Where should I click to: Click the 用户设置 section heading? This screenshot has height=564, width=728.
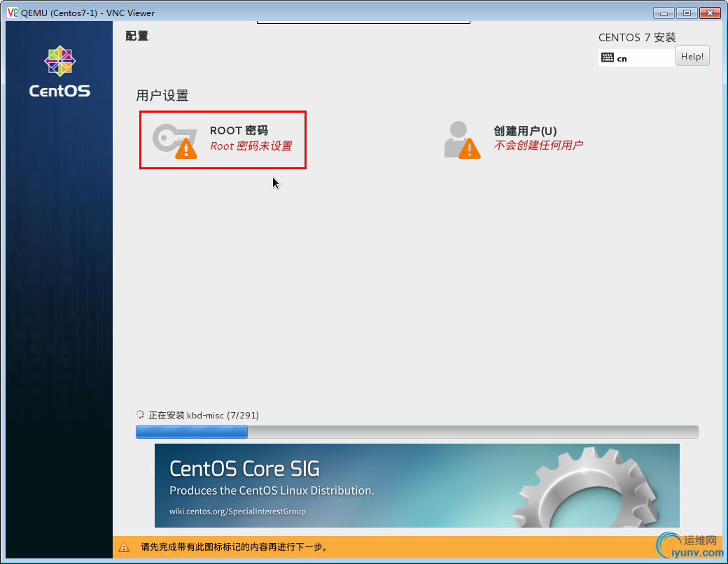(x=162, y=96)
